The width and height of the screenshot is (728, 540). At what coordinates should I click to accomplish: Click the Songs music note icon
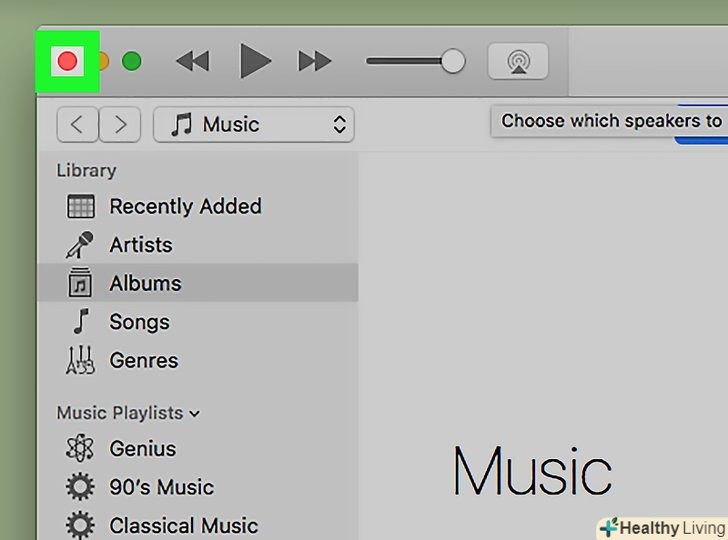coord(81,321)
